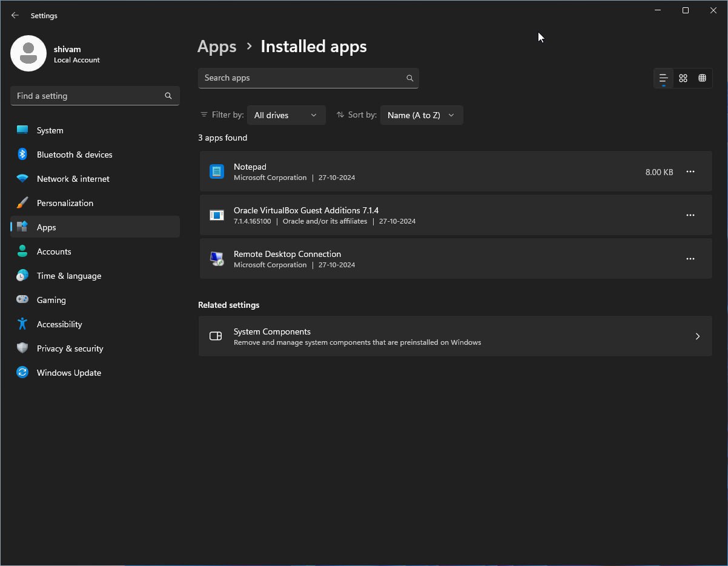
Task: Click the Search apps input field
Action: click(x=308, y=78)
